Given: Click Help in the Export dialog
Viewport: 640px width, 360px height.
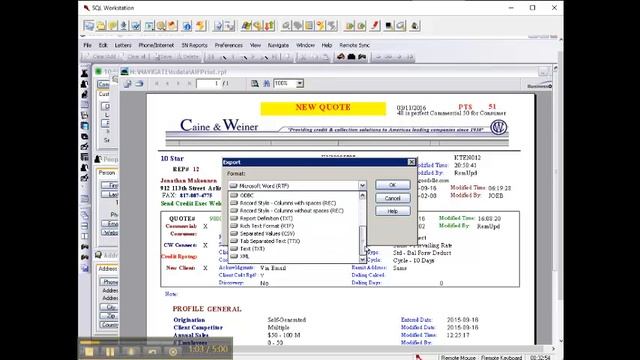Looking at the screenshot, I should click(393, 211).
